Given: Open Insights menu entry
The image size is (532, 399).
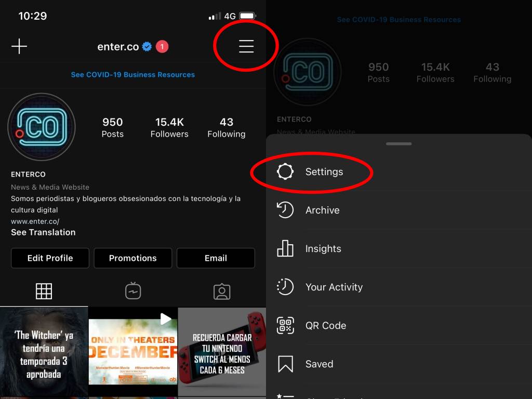Looking at the screenshot, I should 399,248.
